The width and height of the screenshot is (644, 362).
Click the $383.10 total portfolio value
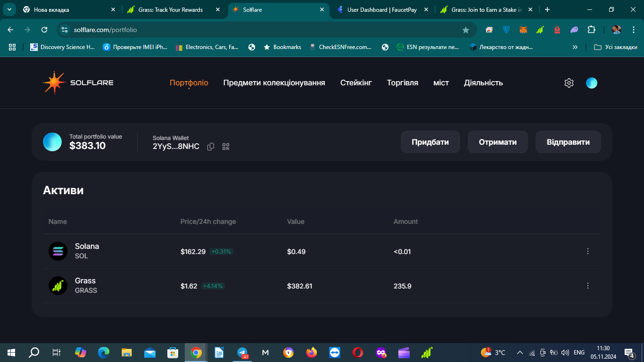(88, 146)
